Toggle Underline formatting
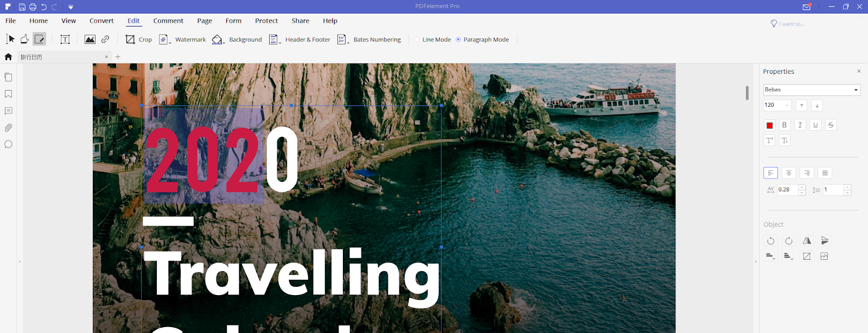This screenshot has width=868, height=333. [x=815, y=125]
